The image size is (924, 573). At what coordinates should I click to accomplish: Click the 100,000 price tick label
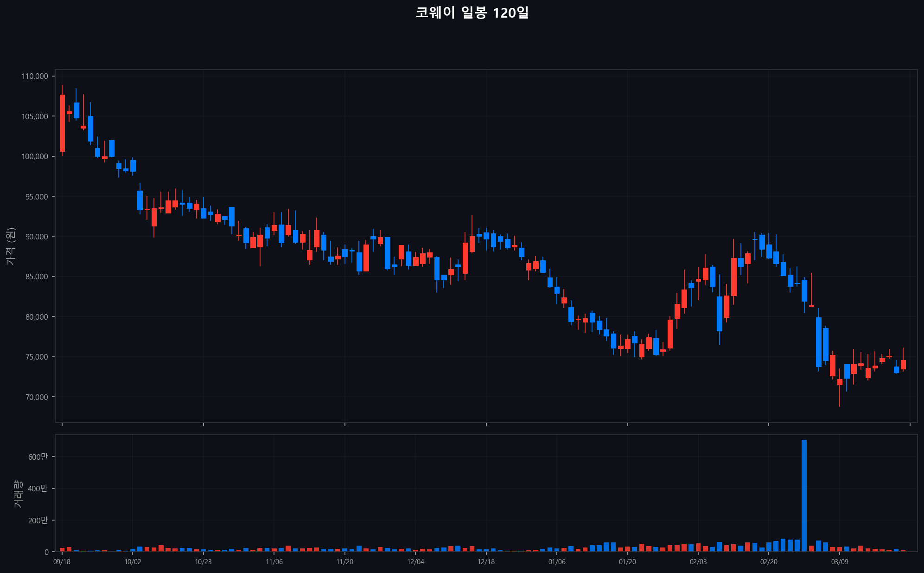[x=35, y=156]
